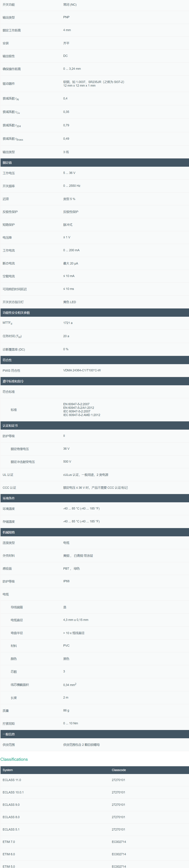Select the MTTFd value '1721 a'

click(68, 323)
